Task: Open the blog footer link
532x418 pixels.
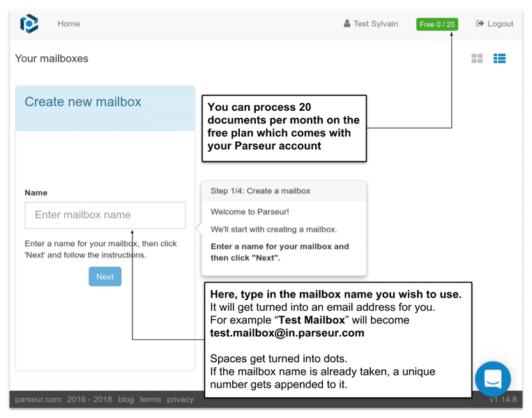Action: tap(126, 400)
